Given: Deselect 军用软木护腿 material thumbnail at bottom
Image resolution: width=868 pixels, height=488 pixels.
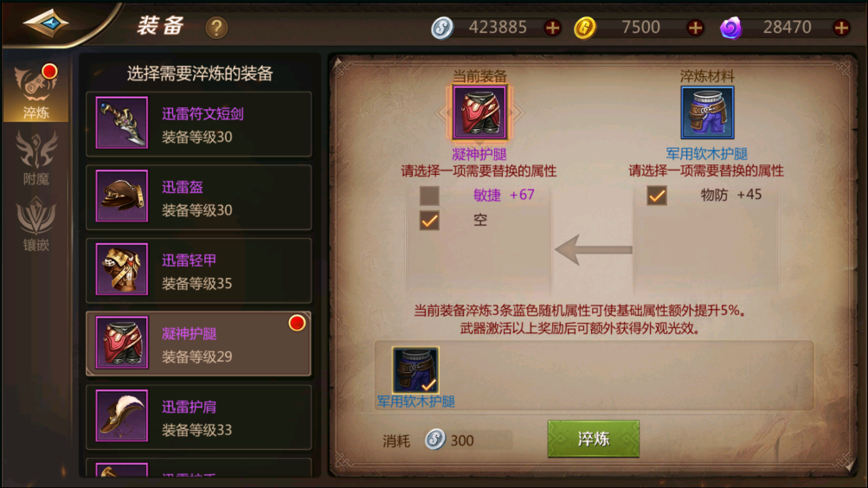Looking at the screenshot, I should pos(415,370).
